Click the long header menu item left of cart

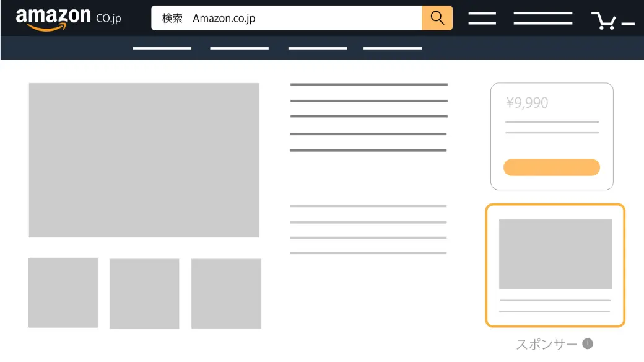pos(542,19)
